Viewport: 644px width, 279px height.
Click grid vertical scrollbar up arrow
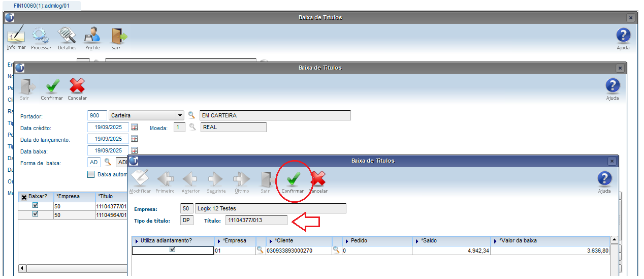614,239
